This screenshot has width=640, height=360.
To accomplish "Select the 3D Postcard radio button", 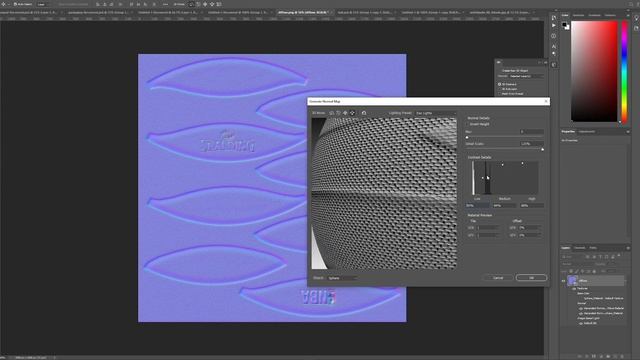I will [499, 84].
